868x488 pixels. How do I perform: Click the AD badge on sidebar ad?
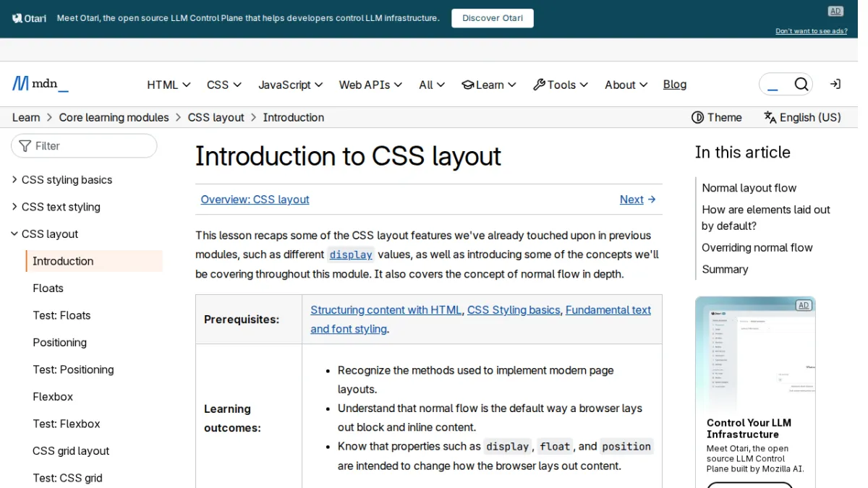(x=804, y=305)
